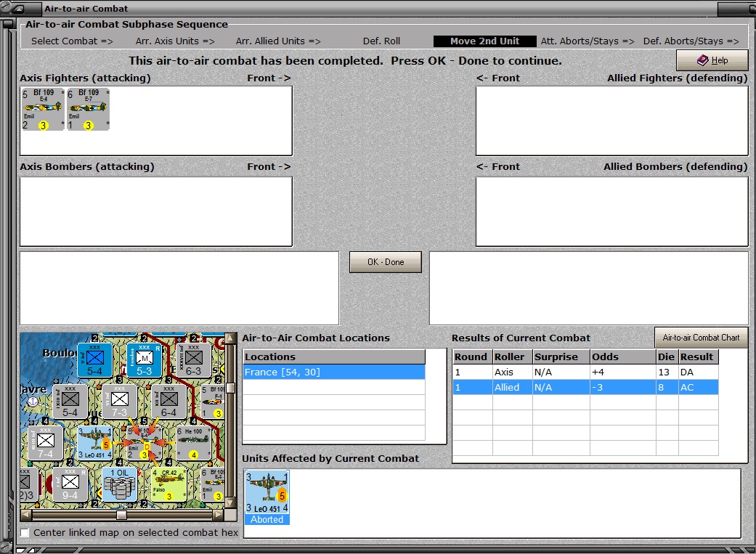Click the AC result cell
The height and width of the screenshot is (554, 756).
tap(698, 387)
